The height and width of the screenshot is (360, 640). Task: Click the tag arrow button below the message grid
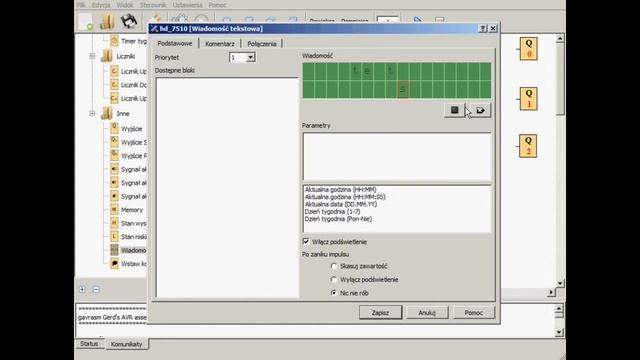click(480, 110)
